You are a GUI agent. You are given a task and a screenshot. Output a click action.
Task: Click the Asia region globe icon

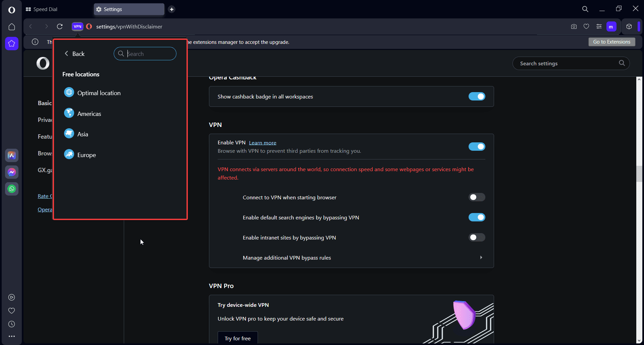coord(69,133)
